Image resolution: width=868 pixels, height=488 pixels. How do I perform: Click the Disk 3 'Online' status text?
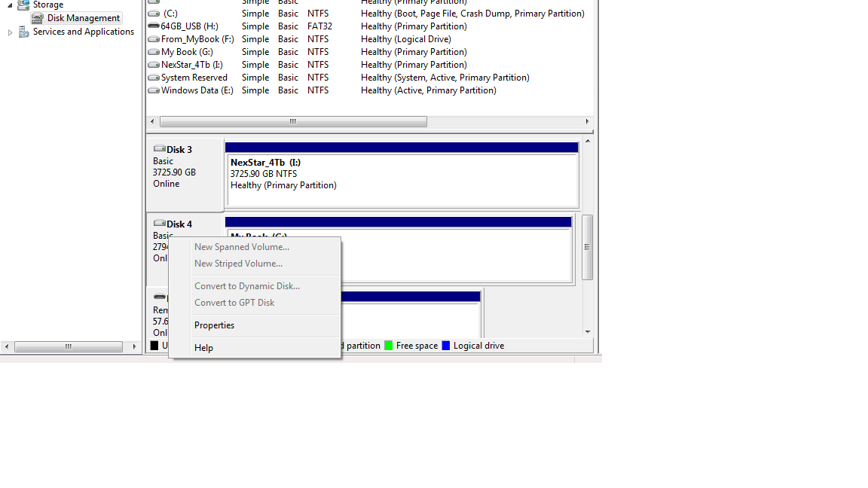coord(166,184)
